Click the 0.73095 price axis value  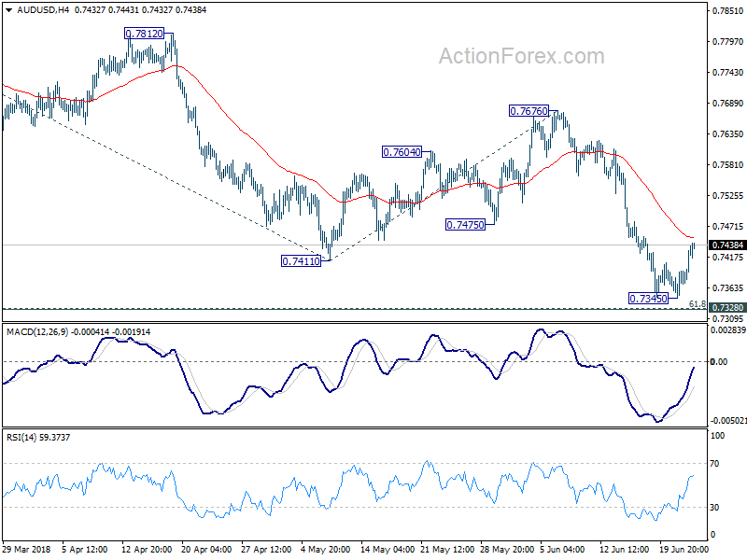point(727,318)
